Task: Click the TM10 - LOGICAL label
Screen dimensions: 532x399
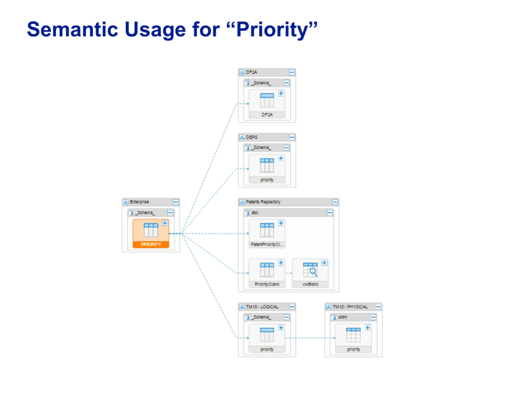Action: point(262,307)
